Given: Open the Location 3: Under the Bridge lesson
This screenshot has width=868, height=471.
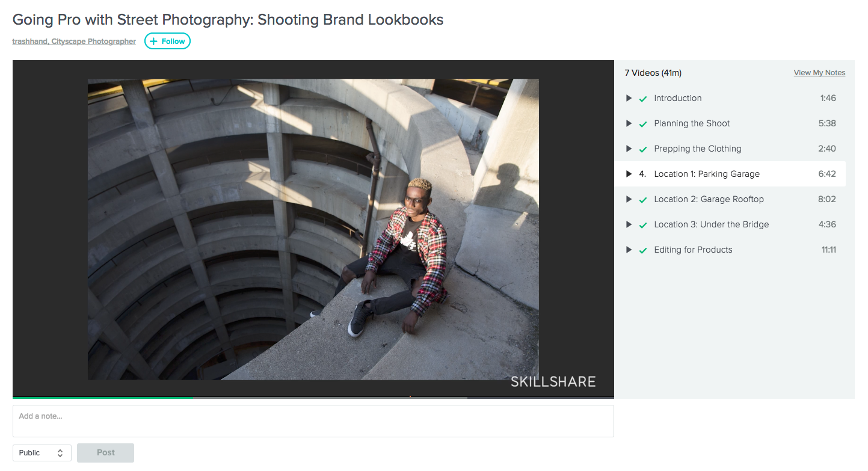Looking at the screenshot, I should click(711, 224).
